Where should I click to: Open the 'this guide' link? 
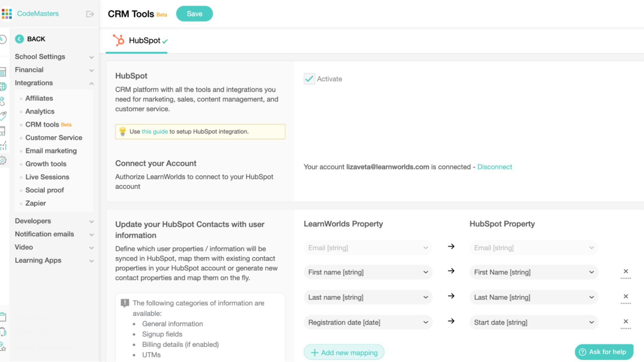[155, 132]
